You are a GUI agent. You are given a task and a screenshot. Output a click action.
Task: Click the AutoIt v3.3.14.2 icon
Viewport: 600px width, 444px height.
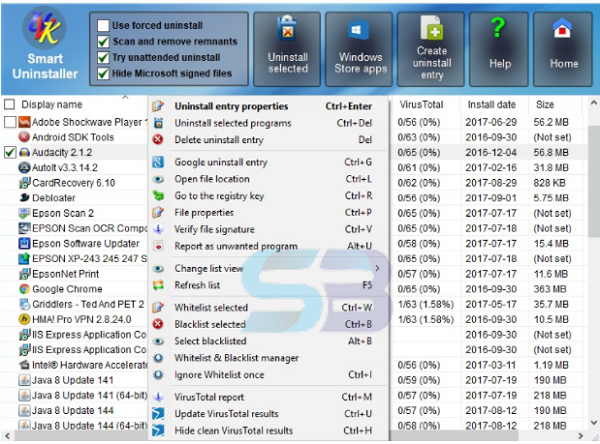coord(24,167)
